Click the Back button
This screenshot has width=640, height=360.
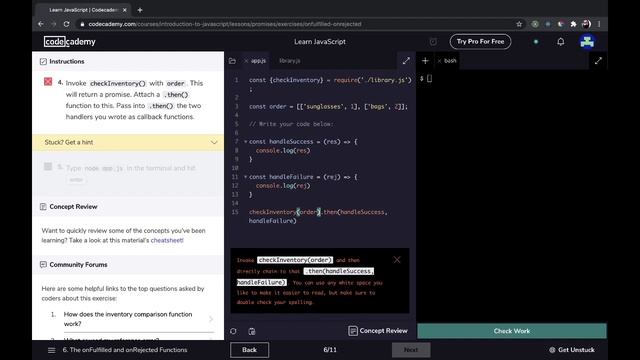click(249, 350)
